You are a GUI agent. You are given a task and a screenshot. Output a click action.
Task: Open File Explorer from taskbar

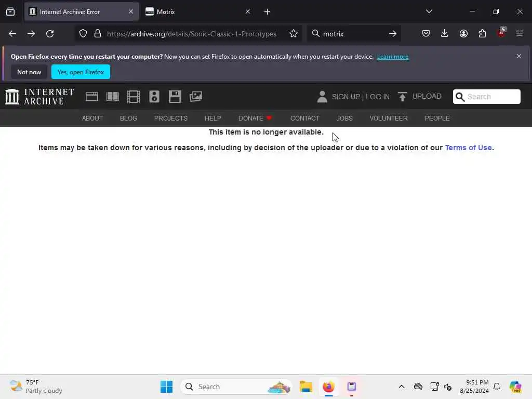[305, 387]
